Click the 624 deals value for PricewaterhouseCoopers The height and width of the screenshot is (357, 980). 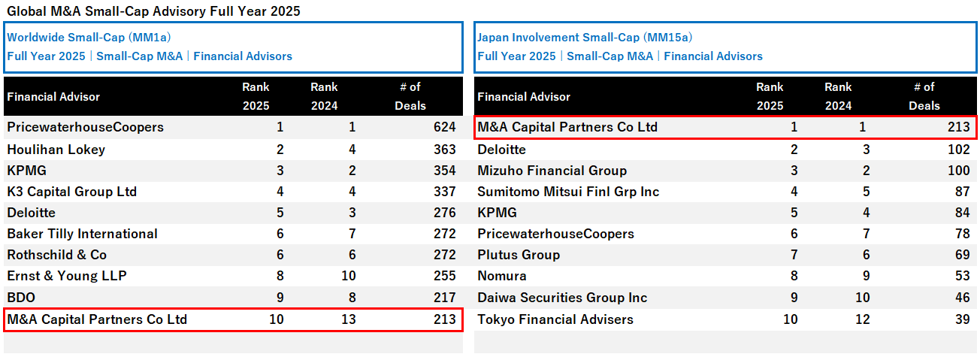(x=444, y=127)
